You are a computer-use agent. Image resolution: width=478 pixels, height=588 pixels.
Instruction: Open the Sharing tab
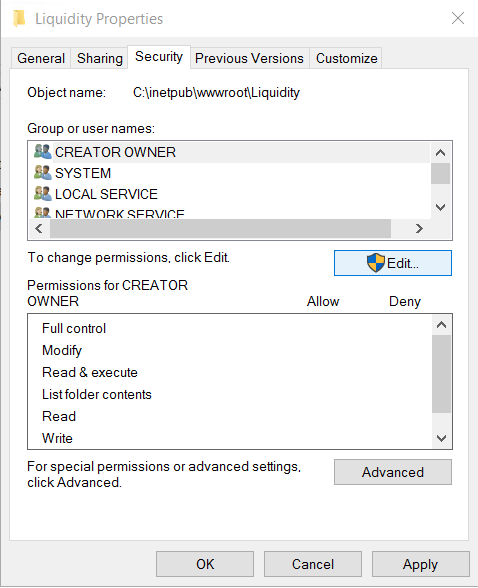coord(100,58)
